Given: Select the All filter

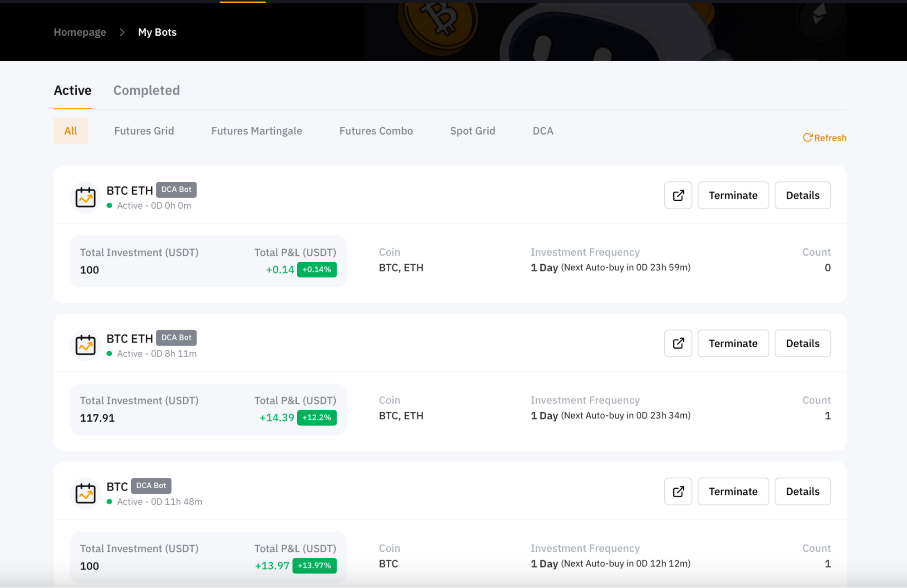Looking at the screenshot, I should tap(70, 131).
